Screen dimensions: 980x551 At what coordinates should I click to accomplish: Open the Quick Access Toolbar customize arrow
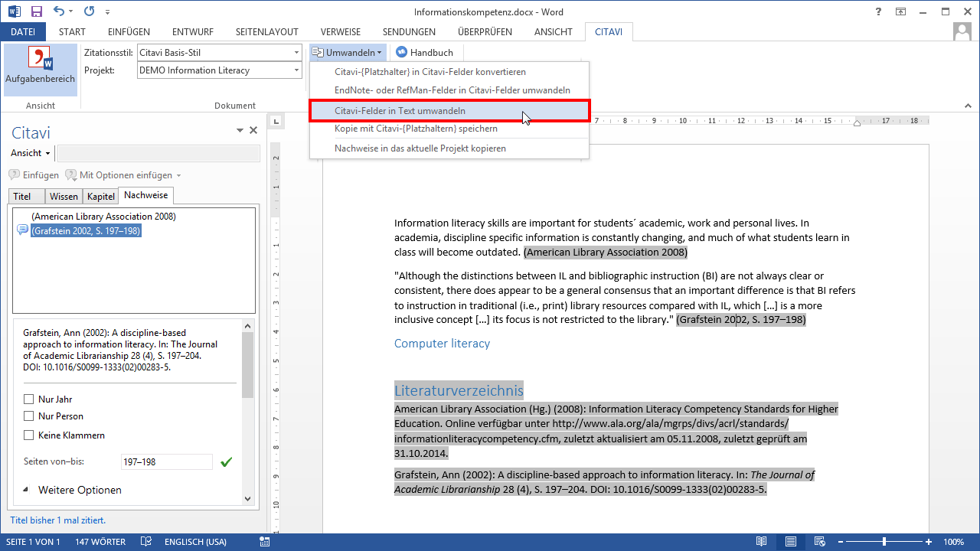click(x=107, y=12)
